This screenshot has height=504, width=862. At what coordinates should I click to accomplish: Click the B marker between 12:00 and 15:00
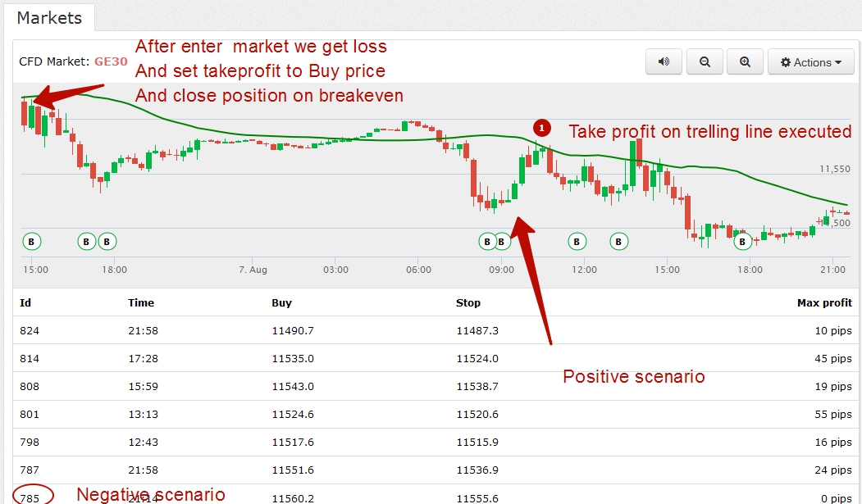(619, 242)
